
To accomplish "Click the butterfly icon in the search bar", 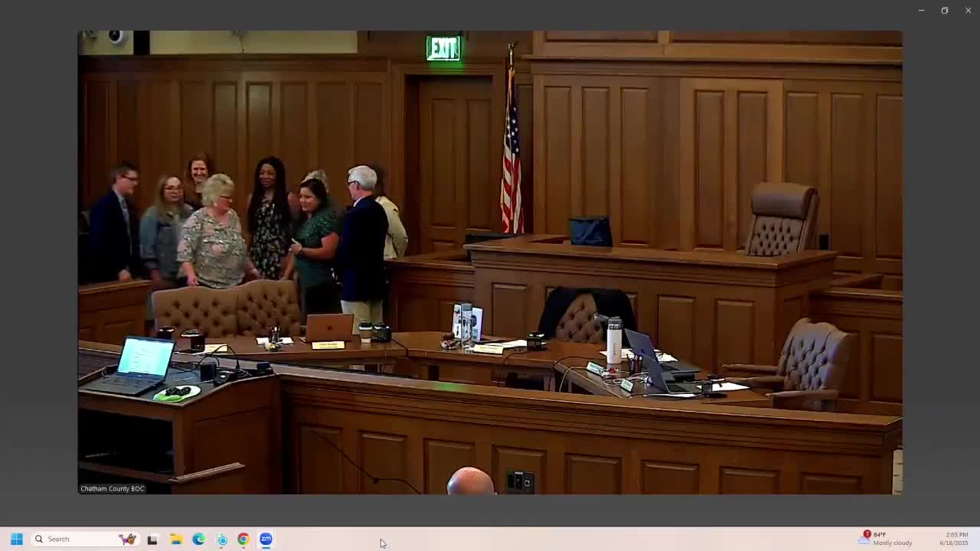I will [129, 538].
